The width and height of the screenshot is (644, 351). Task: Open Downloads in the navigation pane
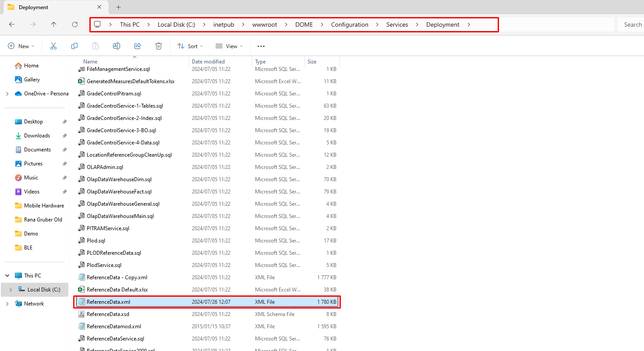point(37,136)
